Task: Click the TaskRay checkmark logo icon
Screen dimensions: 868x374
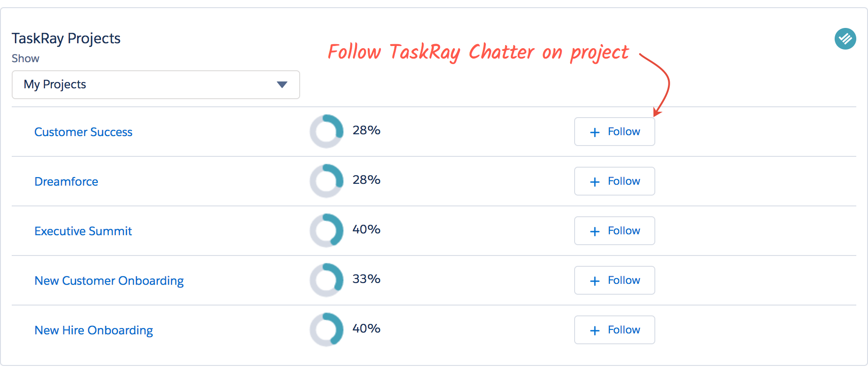Action: pos(845,39)
